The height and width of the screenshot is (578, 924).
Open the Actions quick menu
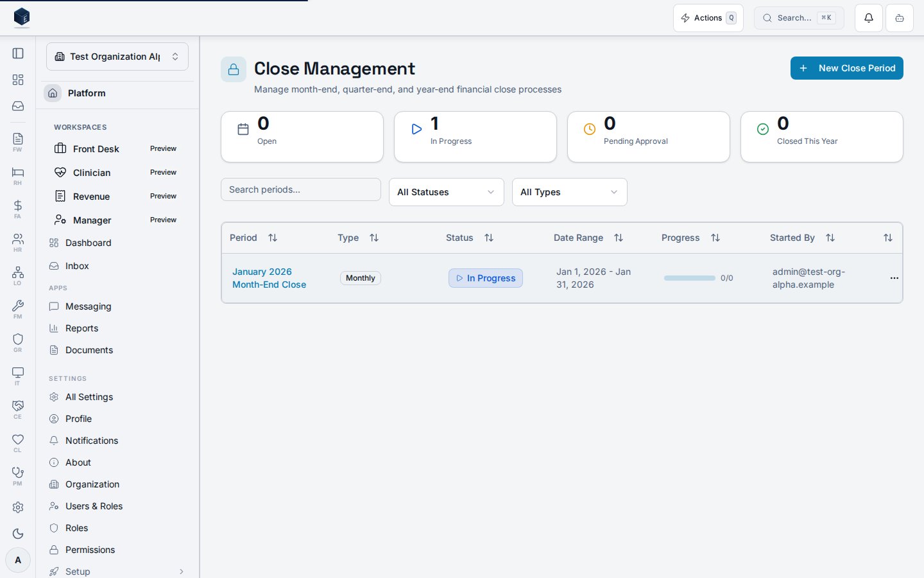[708, 18]
